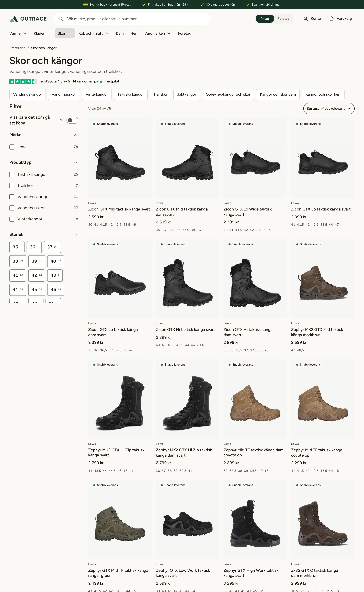Open the Kök och friluft menu

pyautogui.click(x=93, y=34)
